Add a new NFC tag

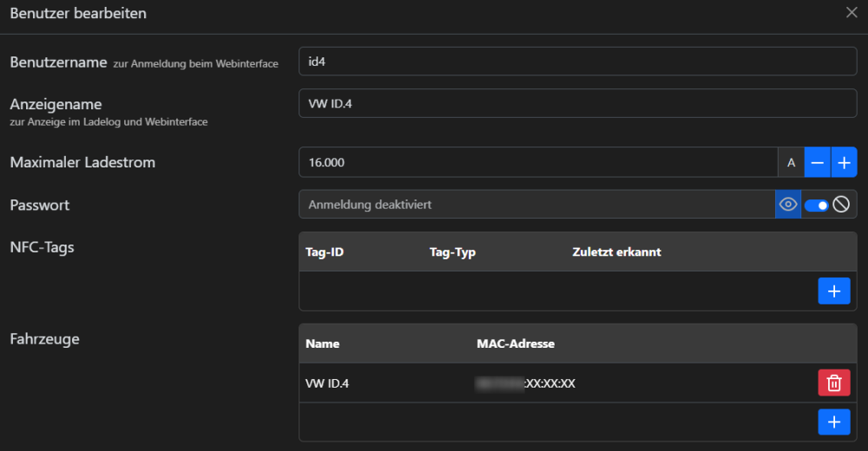point(833,291)
